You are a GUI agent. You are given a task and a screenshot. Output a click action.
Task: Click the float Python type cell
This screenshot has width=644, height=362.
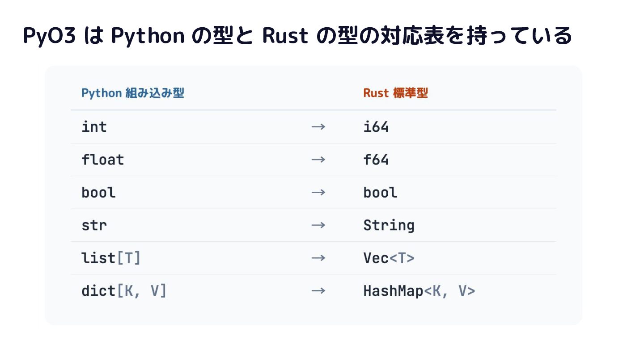tap(102, 160)
